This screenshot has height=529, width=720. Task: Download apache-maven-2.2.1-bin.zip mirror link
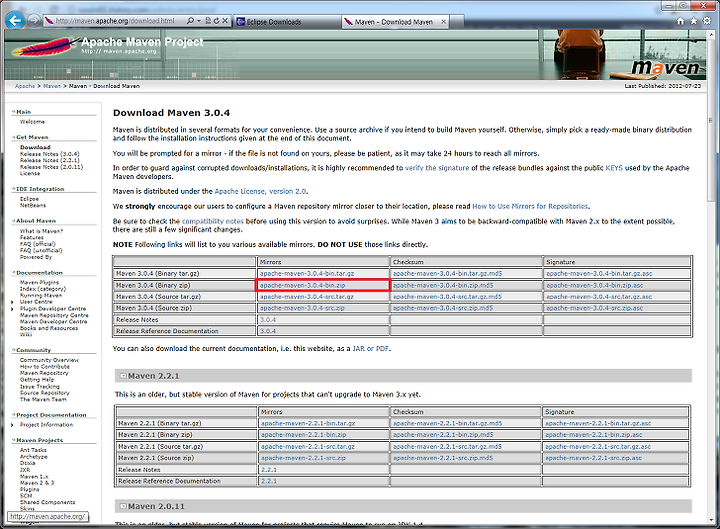click(304, 434)
